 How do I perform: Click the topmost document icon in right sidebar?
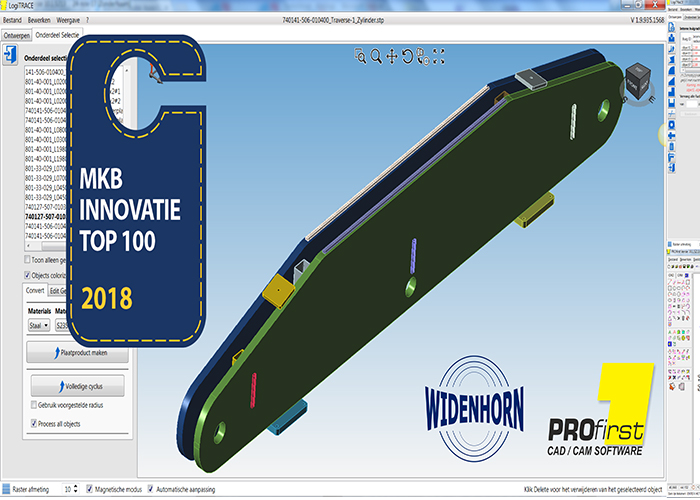click(x=671, y=28)
